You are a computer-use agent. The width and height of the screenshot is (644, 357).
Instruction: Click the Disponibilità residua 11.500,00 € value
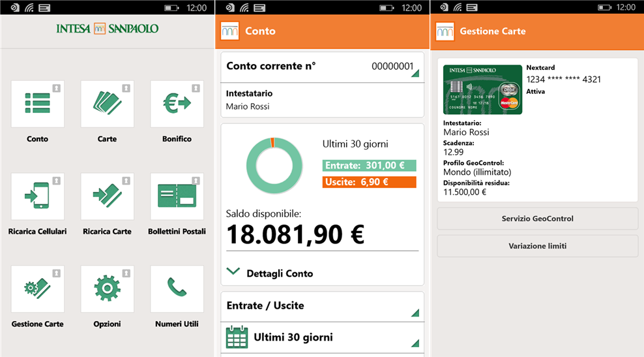point(465,192)
